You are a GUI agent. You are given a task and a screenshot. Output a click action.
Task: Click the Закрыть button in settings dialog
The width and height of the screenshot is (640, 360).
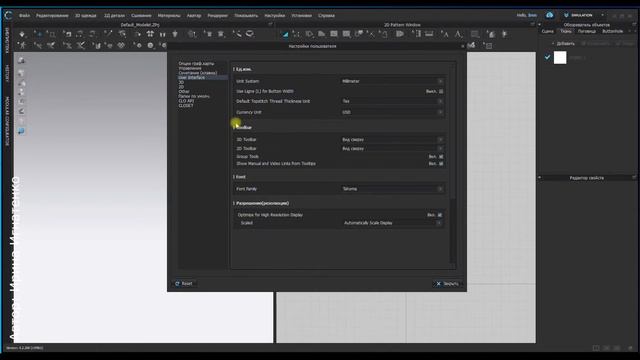click(447, 283)
